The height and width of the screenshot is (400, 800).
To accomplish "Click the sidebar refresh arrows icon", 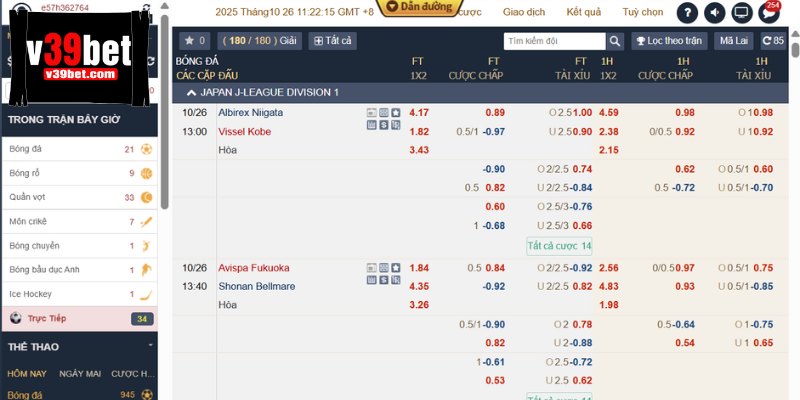I will 151,61.
